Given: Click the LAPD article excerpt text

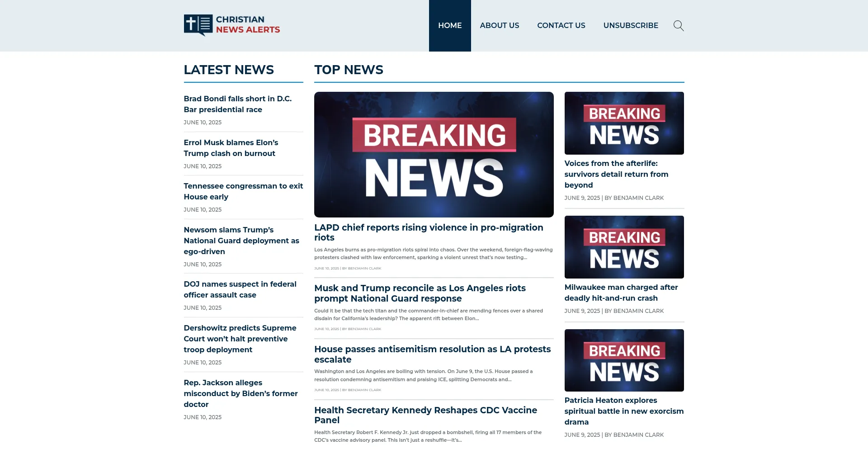Looking at the screenshot, I should coord(433,254).
